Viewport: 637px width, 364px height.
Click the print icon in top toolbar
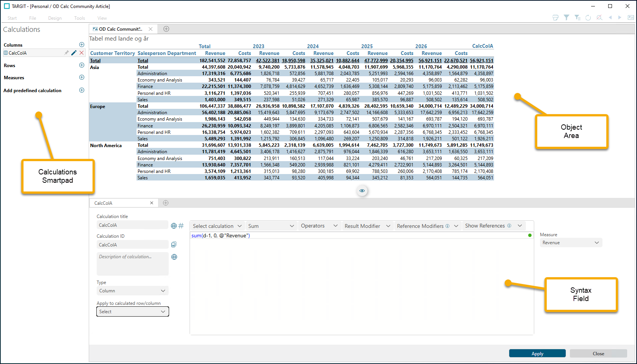tap(555, 17)
